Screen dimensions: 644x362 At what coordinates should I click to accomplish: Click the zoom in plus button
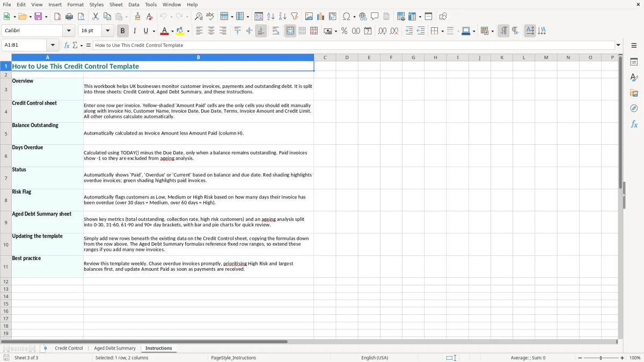coord(623,358)
